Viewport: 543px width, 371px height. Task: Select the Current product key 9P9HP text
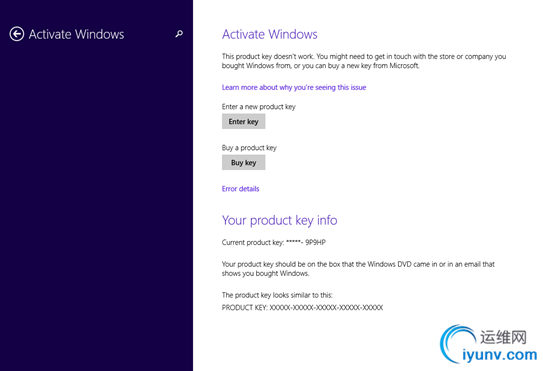[274, 242]
